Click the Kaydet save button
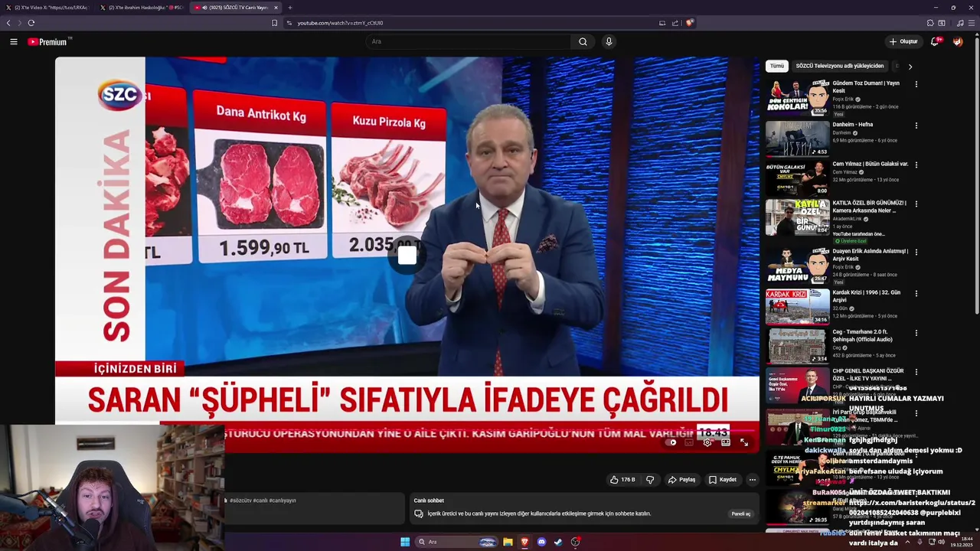Screen dimensions: 980x551 click(723, 480)
